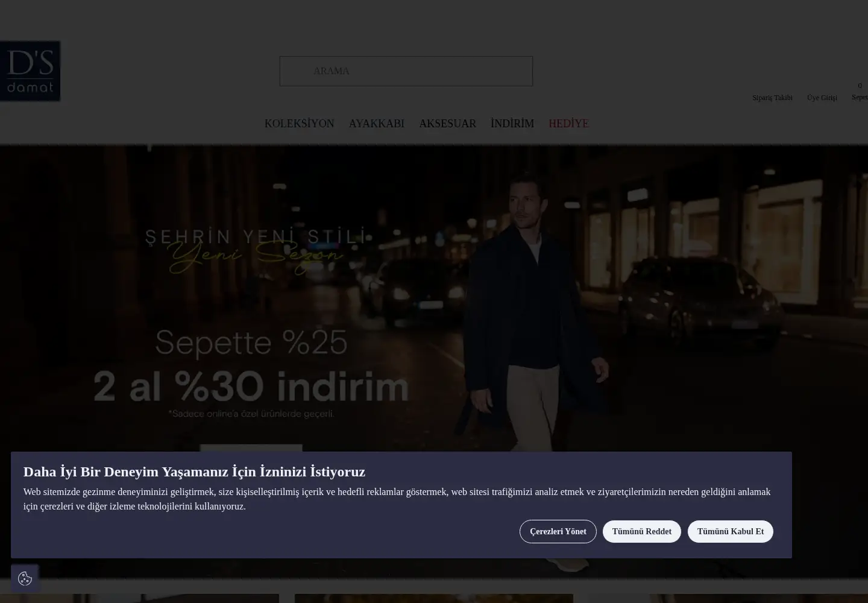This screenshot has width=868, height=603.
Task: Click the Tümünü Reddet button
Action: coord(642,531)
